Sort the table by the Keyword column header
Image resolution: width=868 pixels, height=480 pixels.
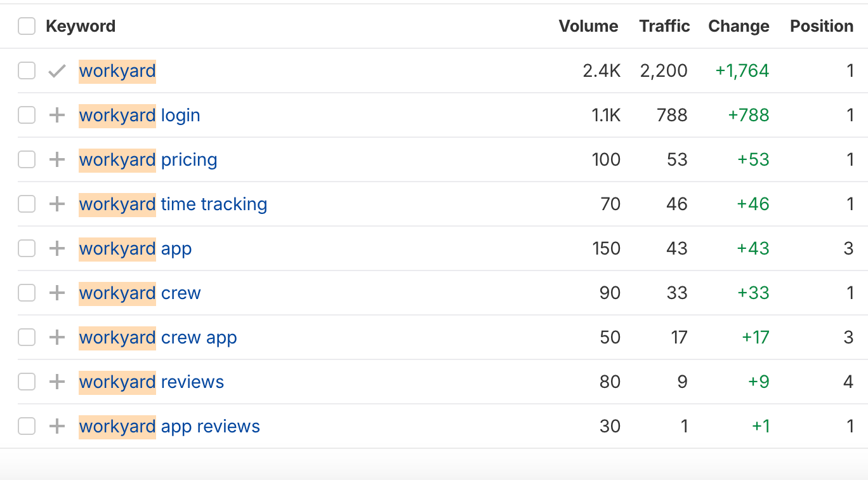[x=81, y=27]
